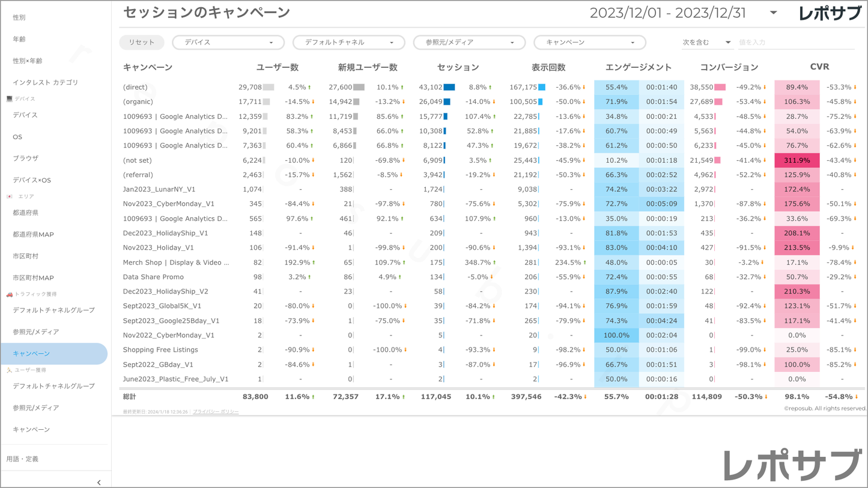Image resolution: width=868 pixels, height=488 pixels.
Task: Open the 都道府県MAP page in the sidebar
Action: pos(34,235)
